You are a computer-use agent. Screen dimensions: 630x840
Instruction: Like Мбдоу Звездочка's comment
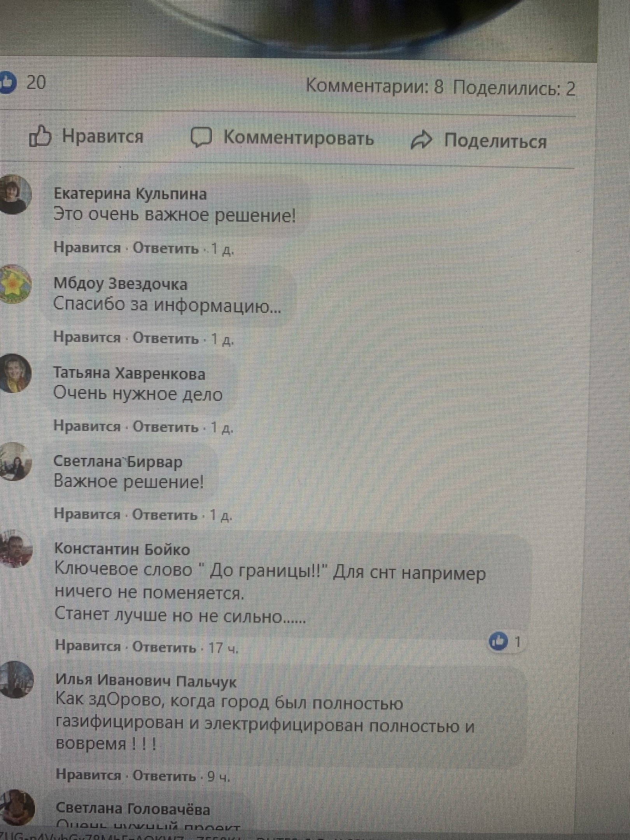pos(87,337)
